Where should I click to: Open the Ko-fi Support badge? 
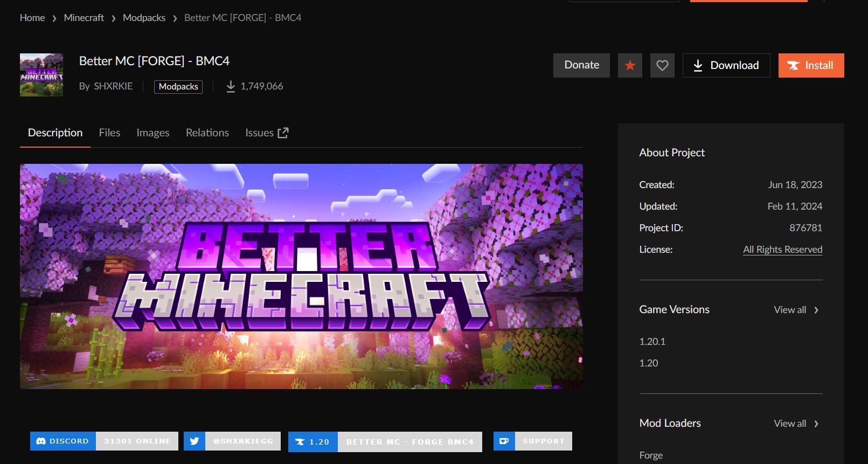coord(532,441)
